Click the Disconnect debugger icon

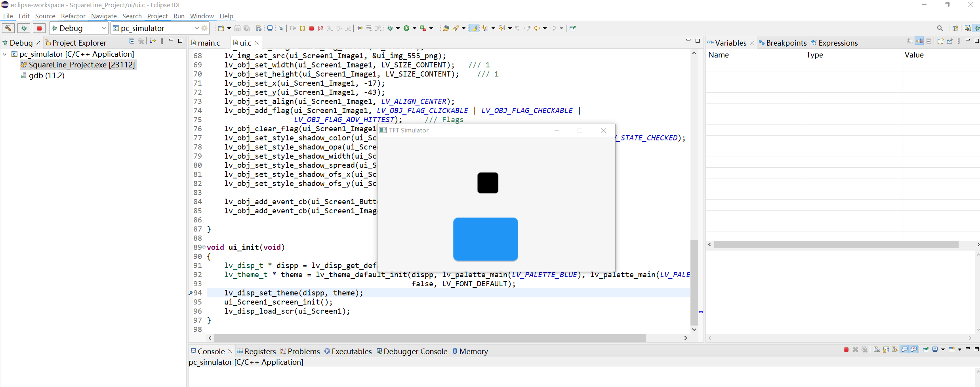320,28
